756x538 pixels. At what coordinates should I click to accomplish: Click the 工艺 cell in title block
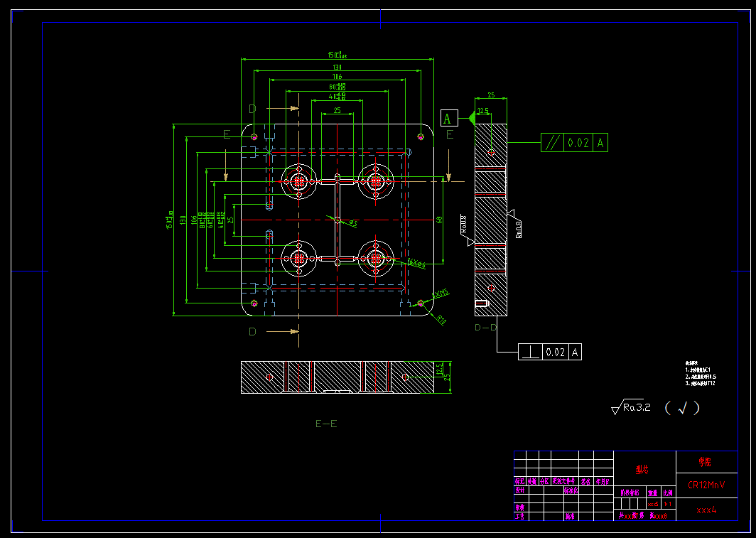point(520,516)
